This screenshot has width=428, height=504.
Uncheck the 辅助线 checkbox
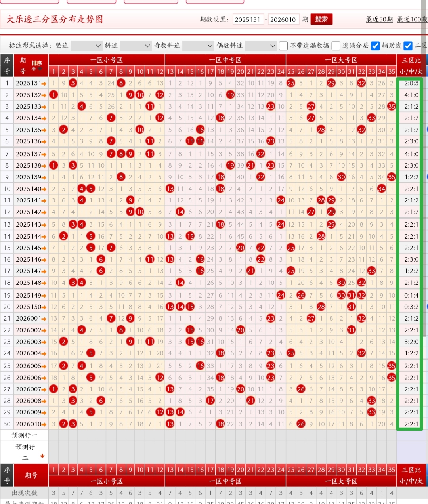click(375, 46)
